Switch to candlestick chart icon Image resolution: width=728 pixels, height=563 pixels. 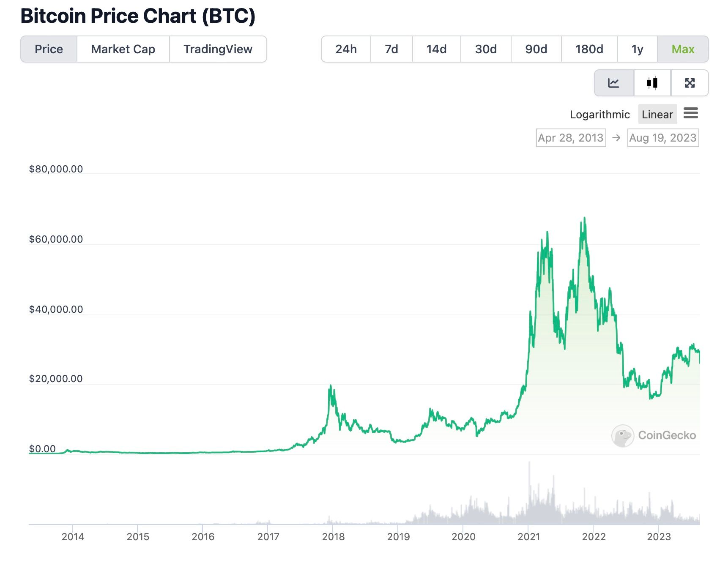(652, 83)
